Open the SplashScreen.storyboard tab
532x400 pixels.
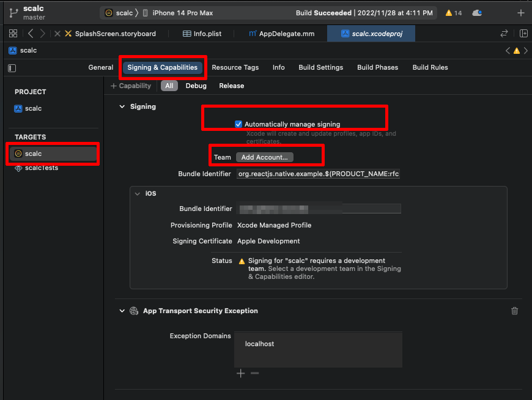point(111,34)
